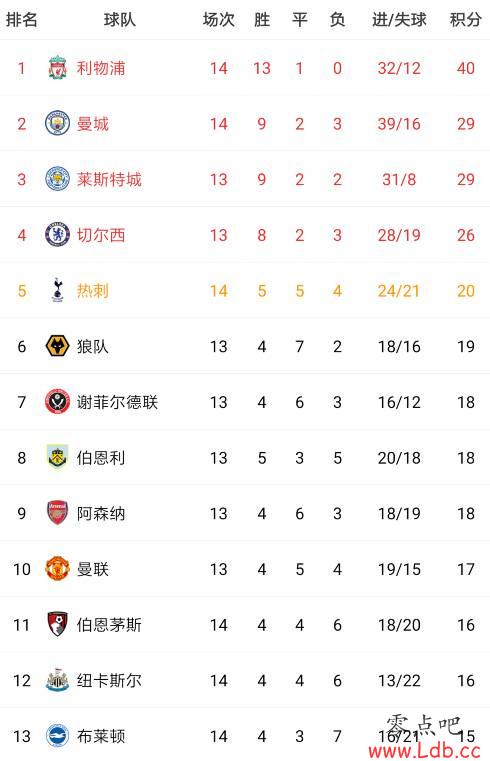Viewport: 490px width, 761px height.
Task: Click the Leicester City crest icon
Action: (x=57, y=179)
